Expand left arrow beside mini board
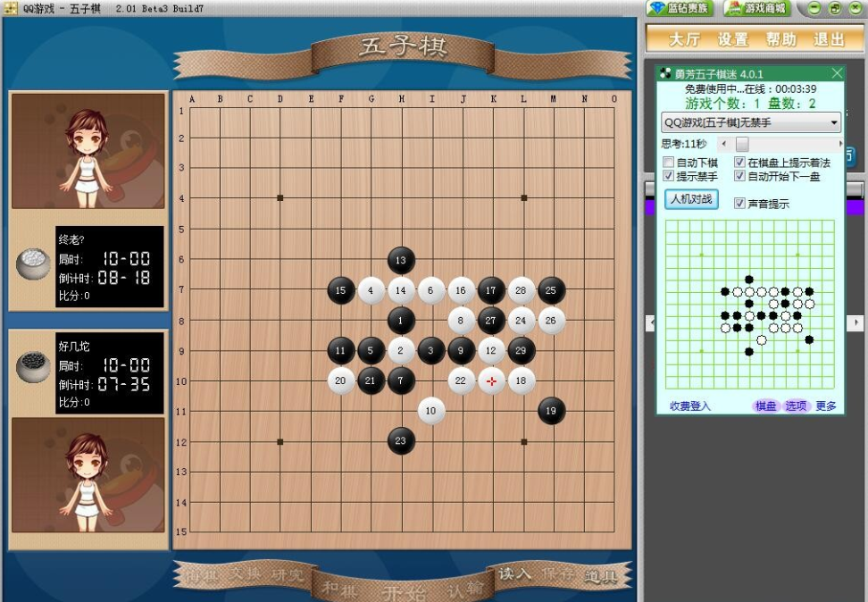 tap(651, 322)
